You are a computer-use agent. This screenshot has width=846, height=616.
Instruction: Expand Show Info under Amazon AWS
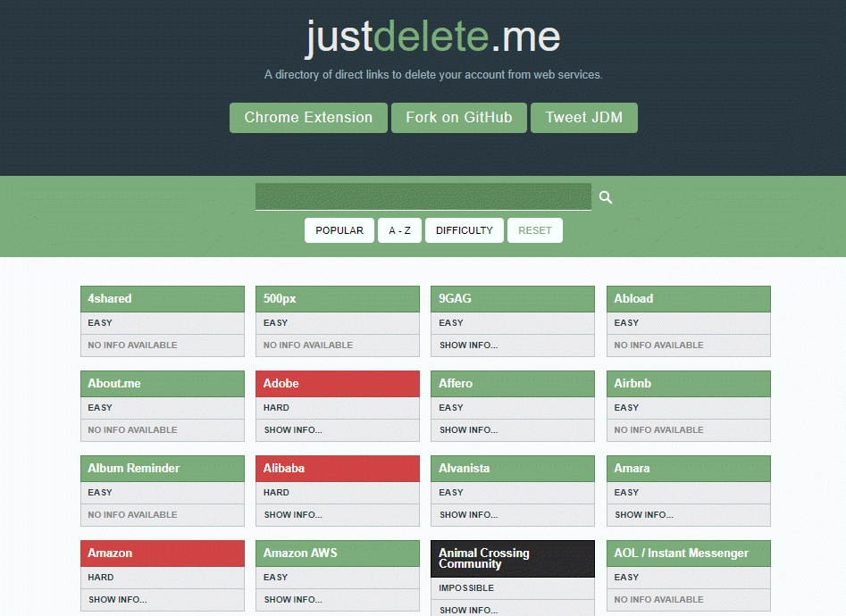tap(293, 599)
